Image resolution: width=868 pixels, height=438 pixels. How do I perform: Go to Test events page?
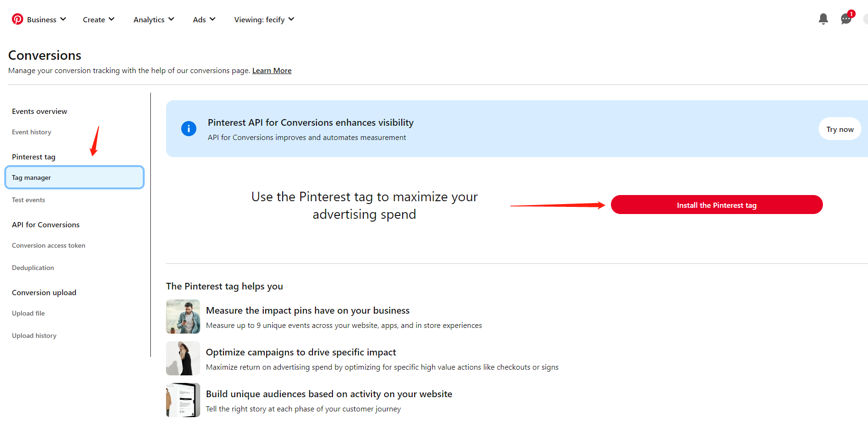(28, 200)
